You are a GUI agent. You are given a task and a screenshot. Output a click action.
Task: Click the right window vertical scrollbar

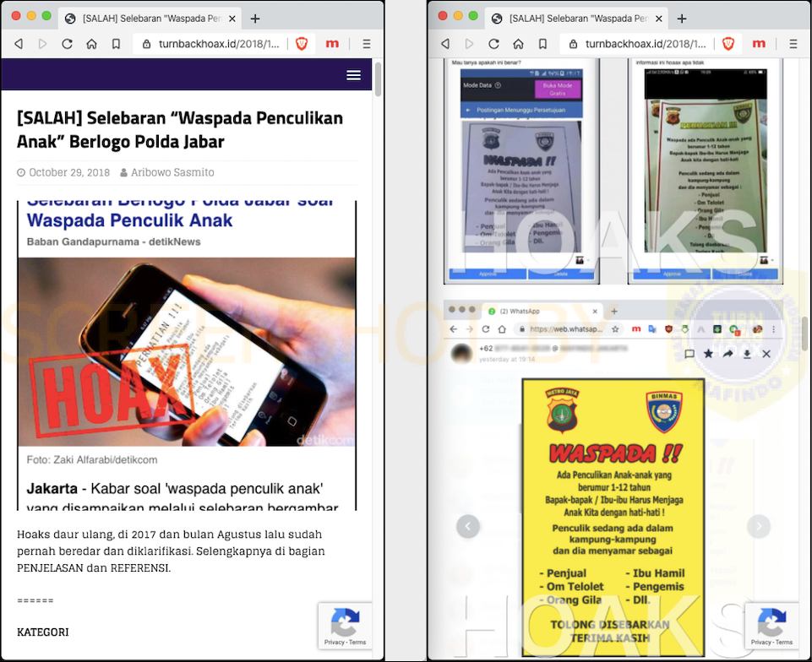(x=805, y=334)
